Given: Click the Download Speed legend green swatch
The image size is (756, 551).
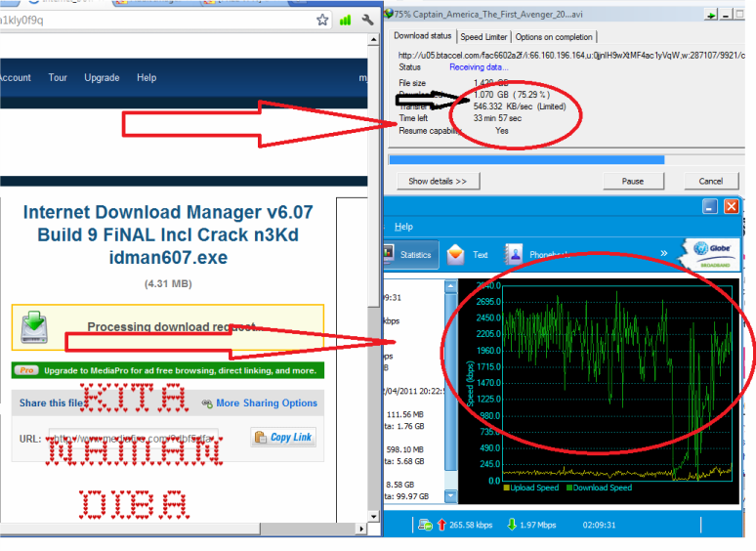Looking at the screenshot, I should pos(568,487).
